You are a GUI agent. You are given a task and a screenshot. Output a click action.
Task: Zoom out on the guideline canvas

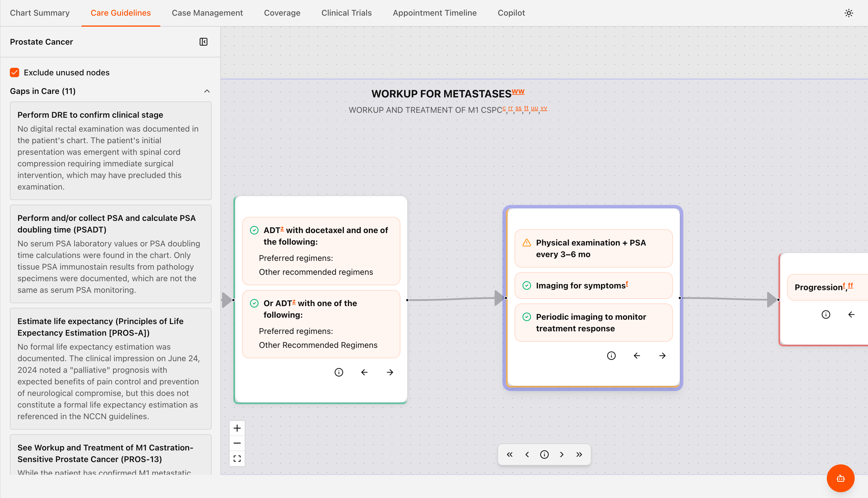237,443
